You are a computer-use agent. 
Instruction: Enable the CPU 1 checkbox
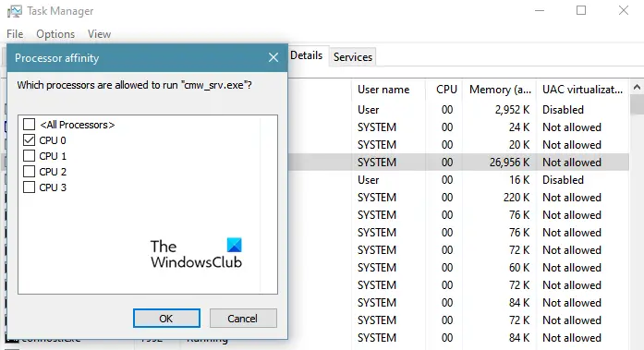[x=30, y=155]
